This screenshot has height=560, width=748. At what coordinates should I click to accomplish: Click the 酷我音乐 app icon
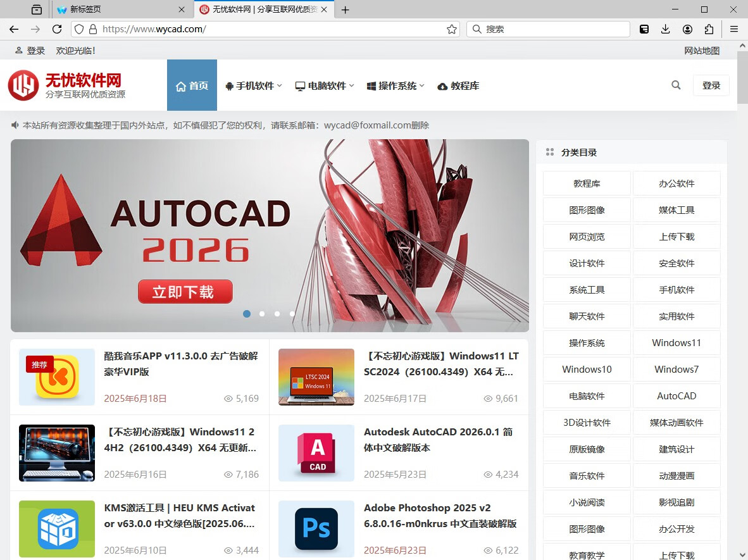[x=56, y=376]
